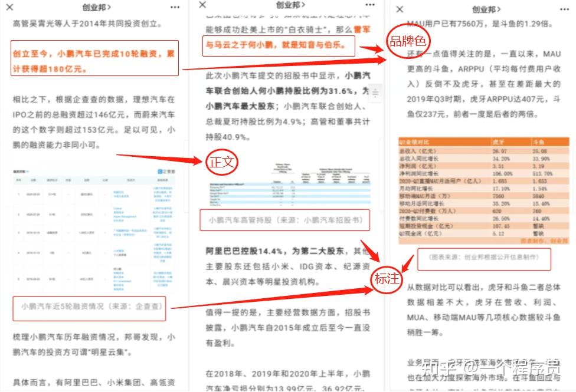Image resolution: width=576 pixels, height=392 pixels.
Task: Click paragraph 高管吴霄光等人于2014年共同投资创立
Action: (87, 24)
